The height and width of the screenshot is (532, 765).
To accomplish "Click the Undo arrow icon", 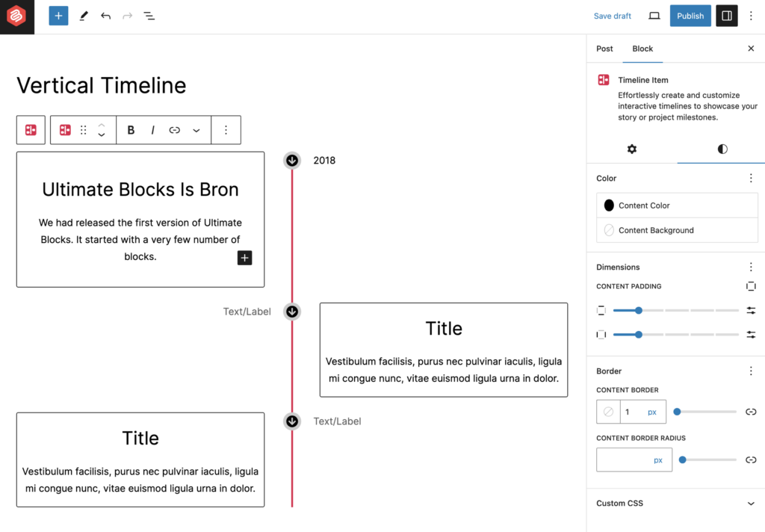I will click(x=105, y=16).
